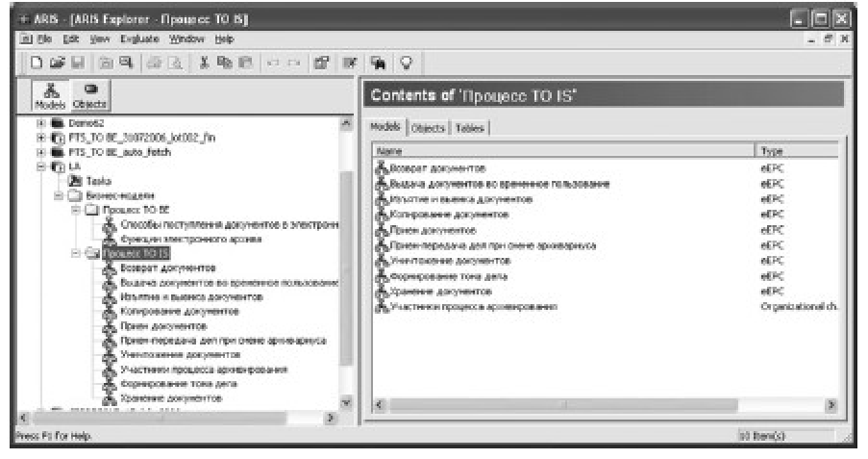Sort the list by the Type column header
Image resolution: width=868 pixels, height=459 pixels.
tap(797, 151)
